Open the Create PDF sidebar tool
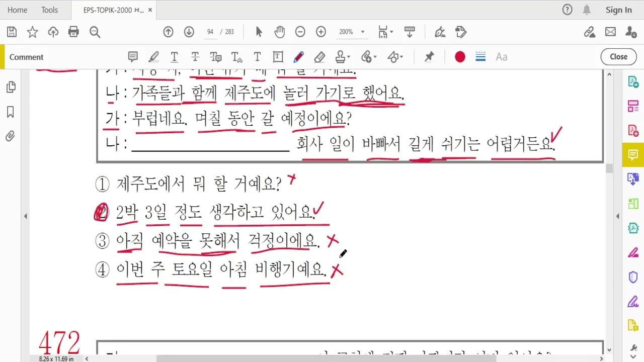 [x=633, y=130]
